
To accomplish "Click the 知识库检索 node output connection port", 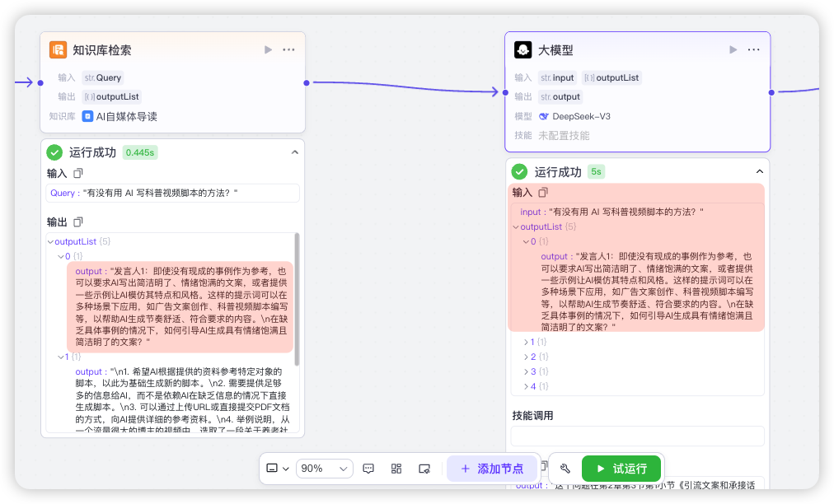I will pyautogui.click(x=307, y=83).
